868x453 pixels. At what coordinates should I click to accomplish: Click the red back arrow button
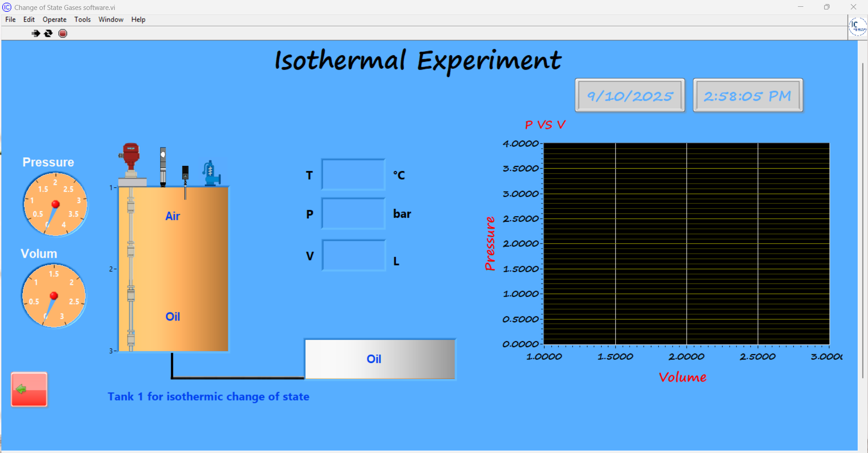[29, 389]
